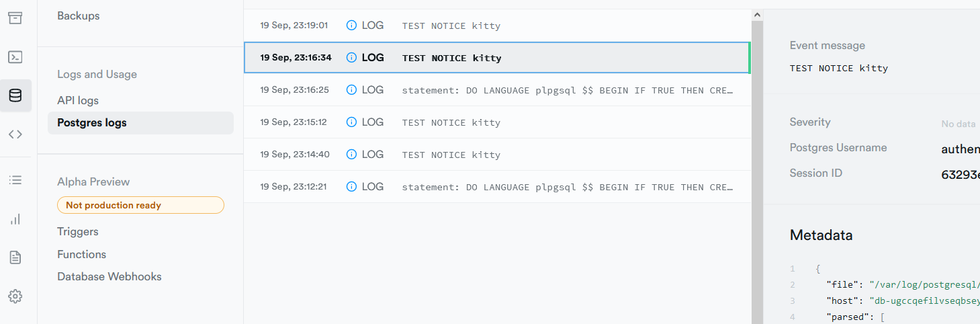The height and width of the screenshot is (324, 980).
Task: Open Backups in database menu
Action: [x=79, y=15]
